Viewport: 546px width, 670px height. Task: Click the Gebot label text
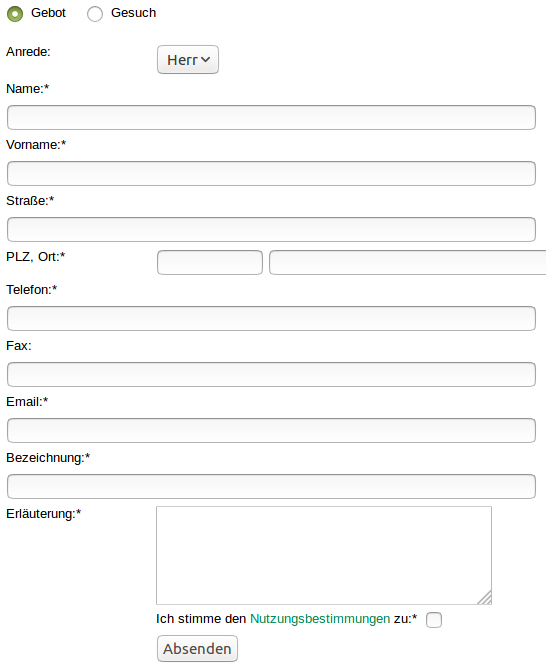(48, 13)
